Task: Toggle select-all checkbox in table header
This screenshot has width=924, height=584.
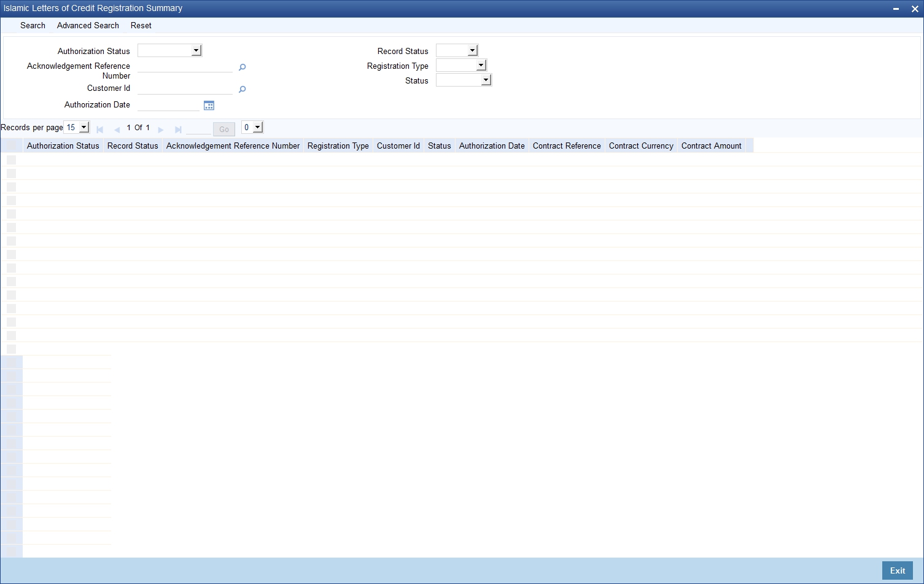Action: pos(11,146)
